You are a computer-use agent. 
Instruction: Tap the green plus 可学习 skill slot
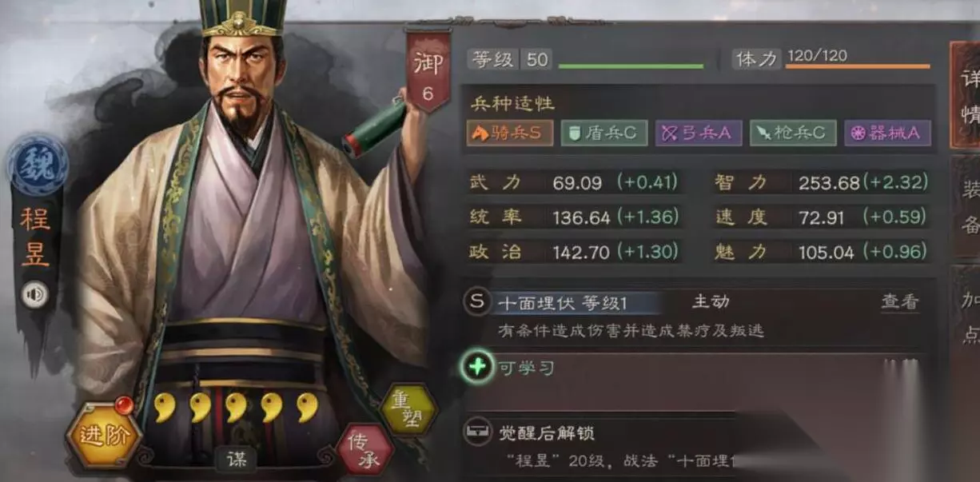477,367
